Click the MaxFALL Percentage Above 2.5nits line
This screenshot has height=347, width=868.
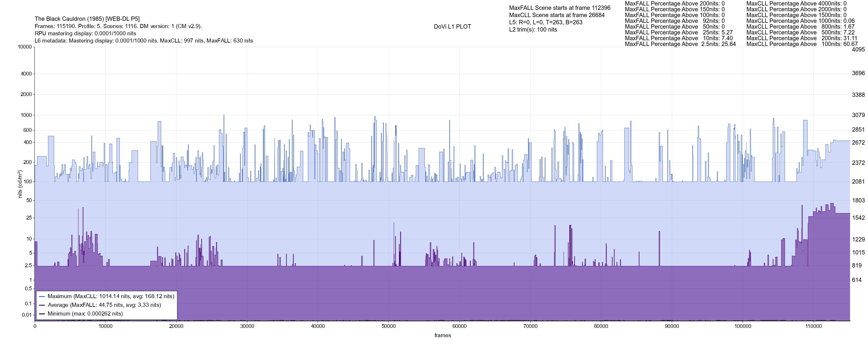(x=680, y=44)
